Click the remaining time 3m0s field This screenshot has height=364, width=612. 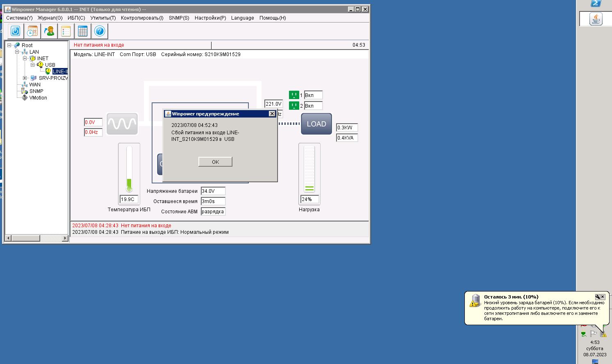213,201
